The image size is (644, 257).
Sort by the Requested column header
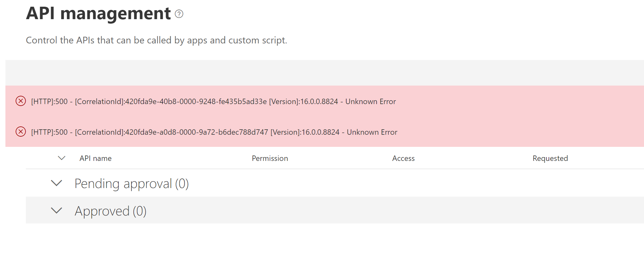point(550,158)
